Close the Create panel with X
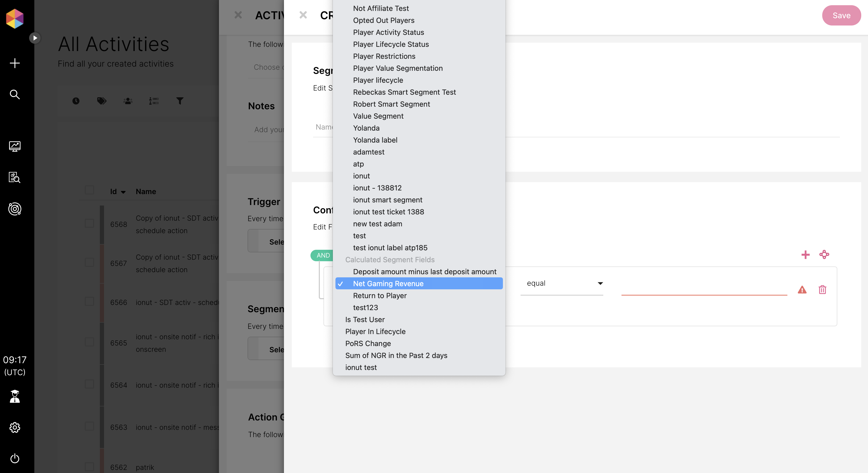 pos(303,15)
